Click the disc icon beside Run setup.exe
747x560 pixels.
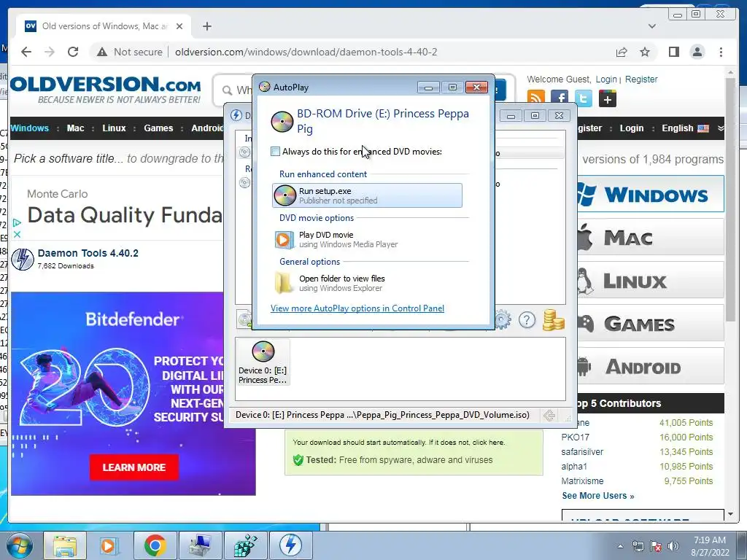click(x=285, y=195)
